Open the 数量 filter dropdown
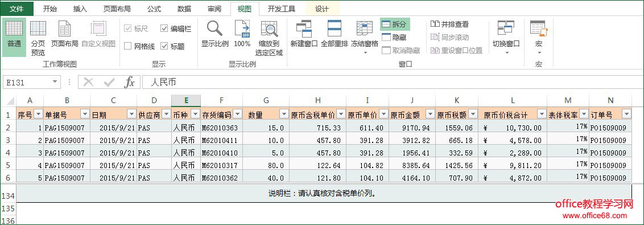The width and height of the screenshot is (644, 225). click(284, 114)
